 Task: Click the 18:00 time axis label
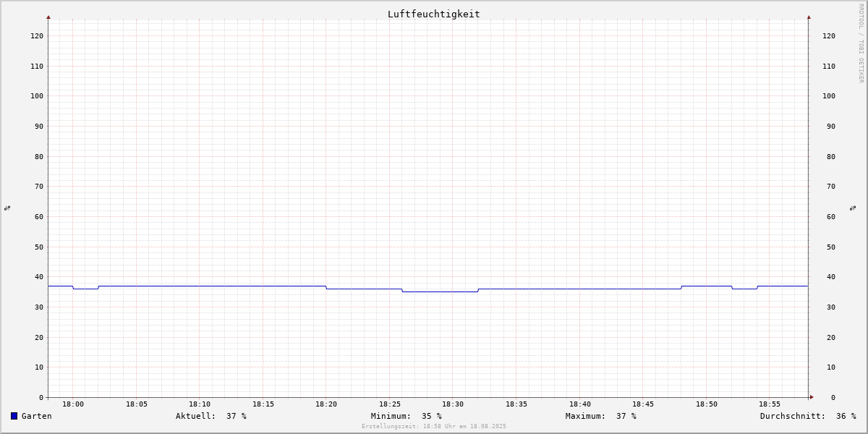[73, 404]
